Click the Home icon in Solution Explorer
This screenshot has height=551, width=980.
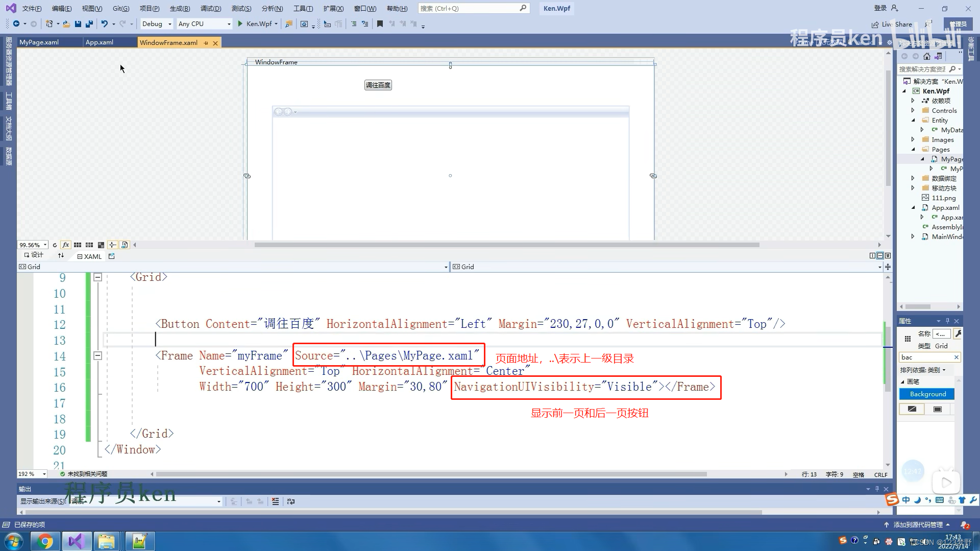tap(927, 56)
